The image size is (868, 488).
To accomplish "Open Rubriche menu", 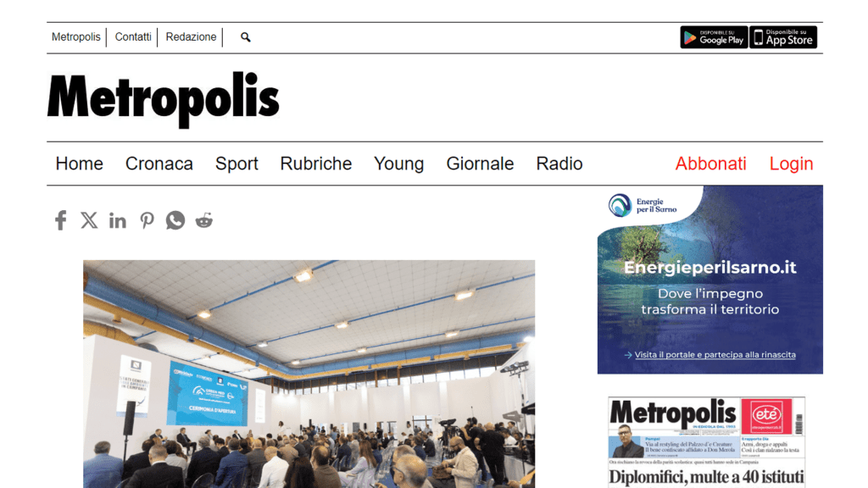I will (x=316, y=164).
